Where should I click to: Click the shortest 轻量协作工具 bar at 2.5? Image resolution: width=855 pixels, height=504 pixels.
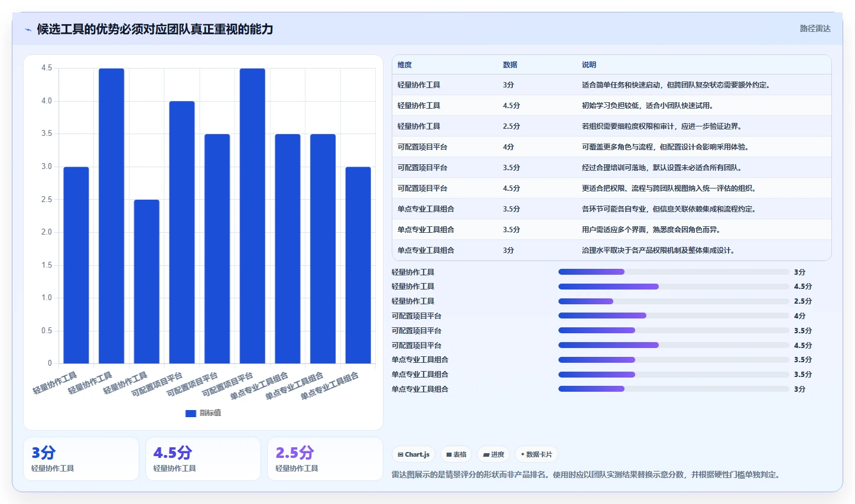click(x=147, y=281)
